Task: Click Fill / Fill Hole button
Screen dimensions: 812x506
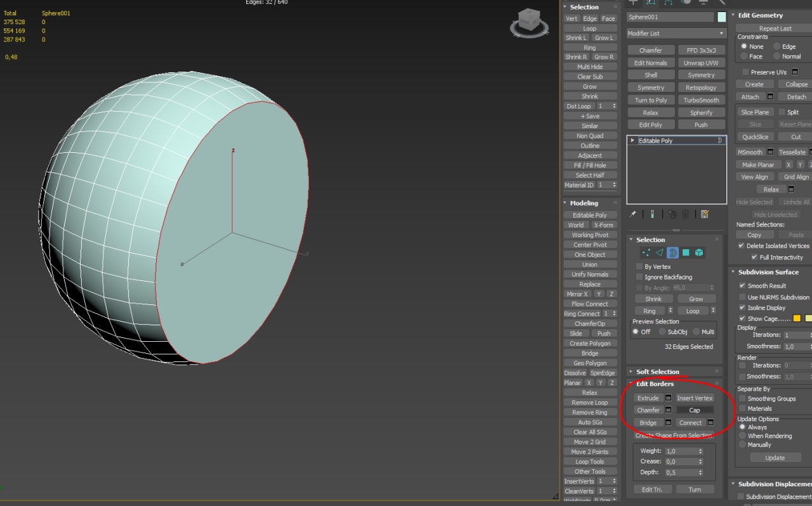Action: [x=590, y=165]
